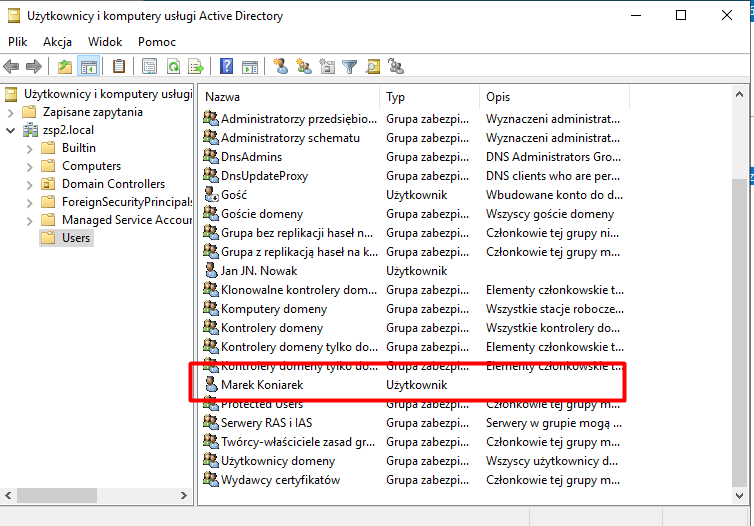Open the Plik menu
Viewport: 754px width, 526px height.
click(18, 42)
